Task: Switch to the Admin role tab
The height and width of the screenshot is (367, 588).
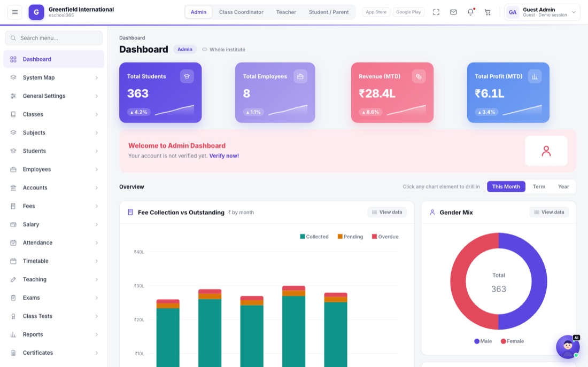Action: [x=198, y=12]
